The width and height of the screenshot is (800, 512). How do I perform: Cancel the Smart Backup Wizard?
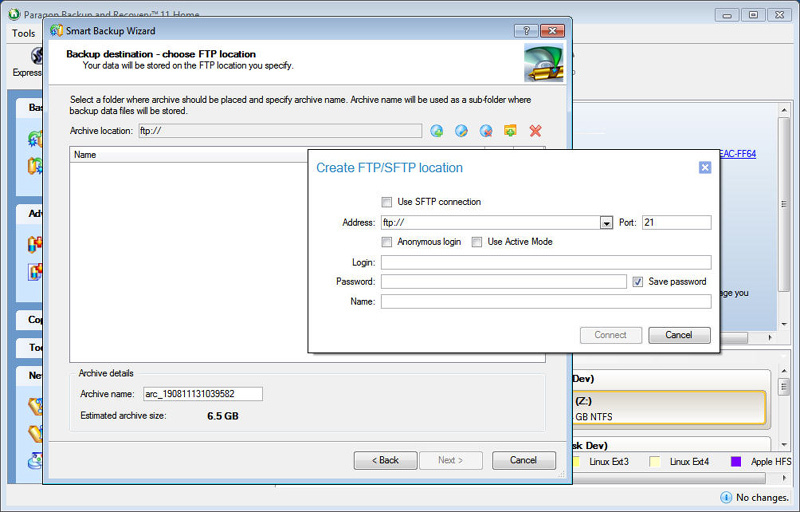click(x=523, y=460)
